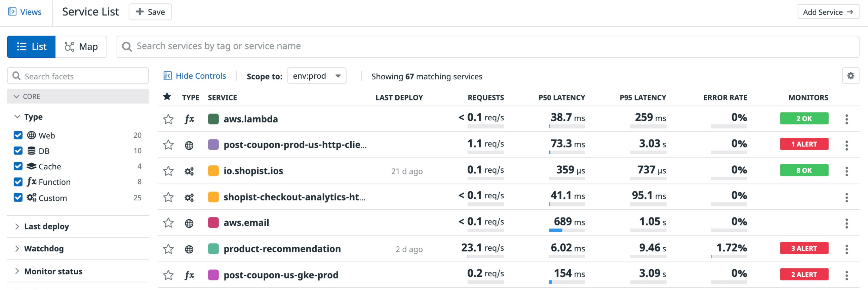The height and width of the screenshot is (290, 868).
Task: Expand the Monitor status facet
Action: [x=53, y=271]
